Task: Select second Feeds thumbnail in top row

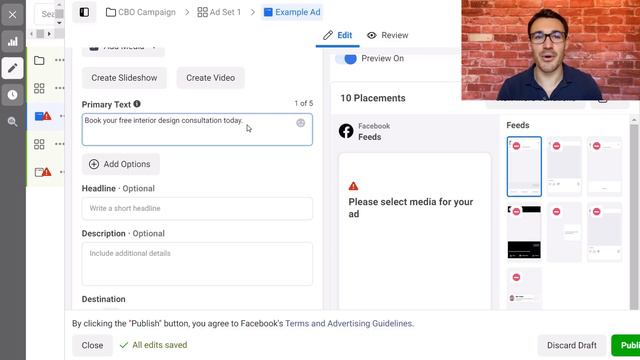Action: tap(564, 167)
